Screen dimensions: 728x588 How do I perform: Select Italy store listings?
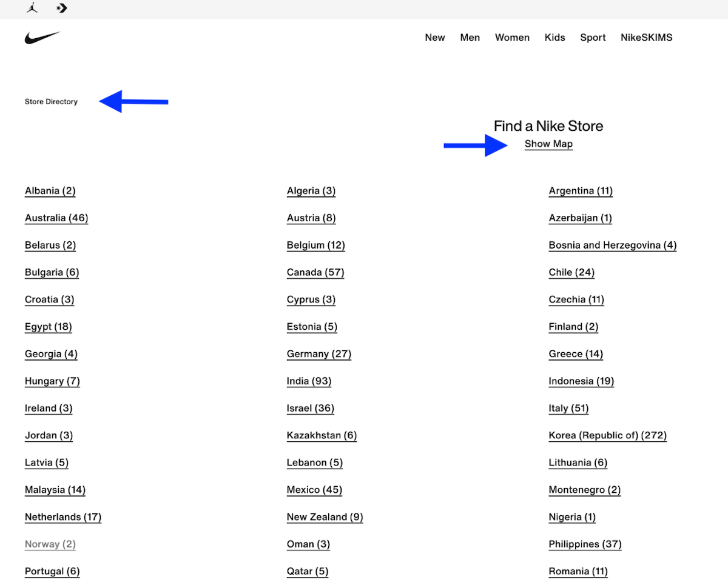point(568,408)
